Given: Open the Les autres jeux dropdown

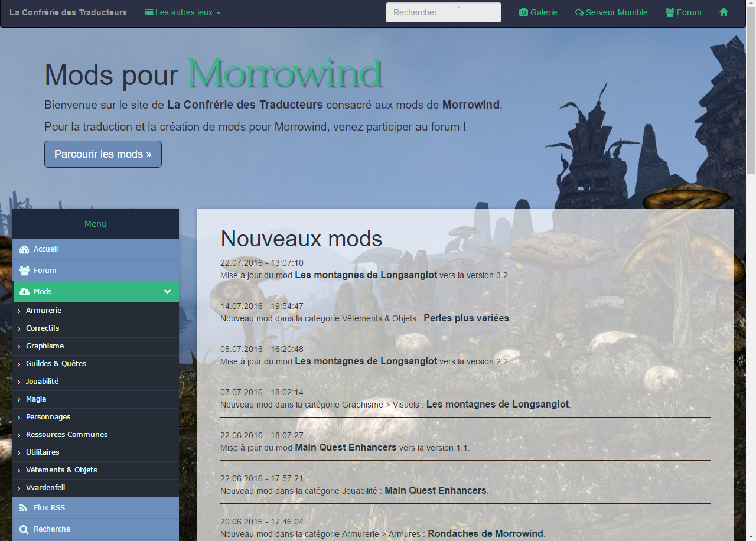Looking at the screenshot, I should coord(183,12).
